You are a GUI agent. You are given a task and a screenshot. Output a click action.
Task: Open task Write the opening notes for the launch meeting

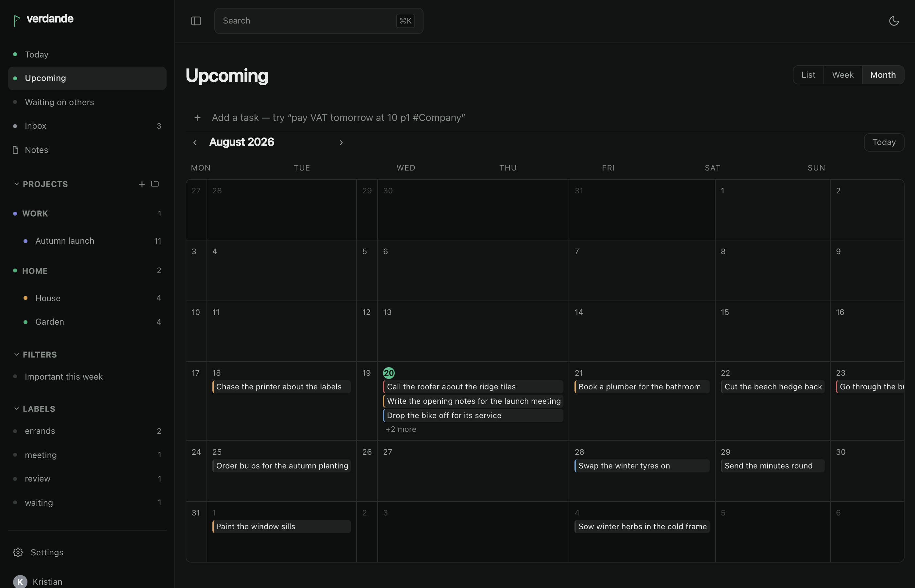(473, 401)
